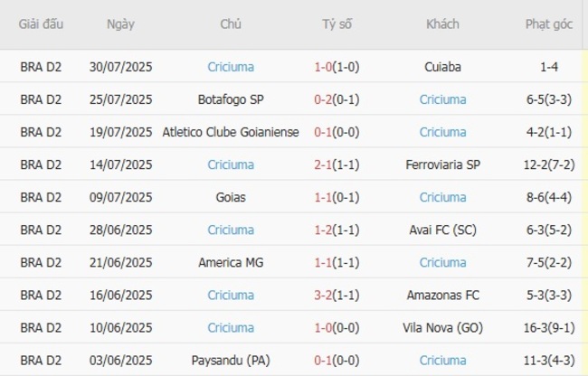This screenshot has height=376, width=588.
Task: Click the Goias home team
Action: 230,197
